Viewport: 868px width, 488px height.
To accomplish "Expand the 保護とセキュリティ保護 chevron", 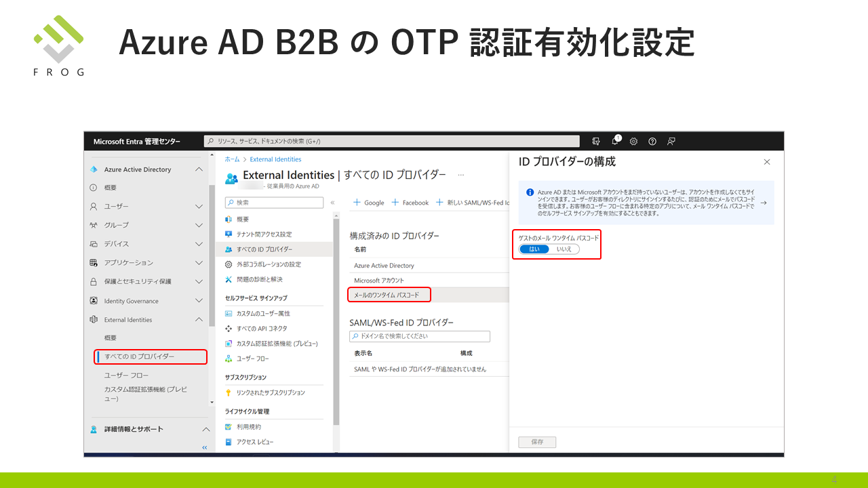I will point(199,281).
